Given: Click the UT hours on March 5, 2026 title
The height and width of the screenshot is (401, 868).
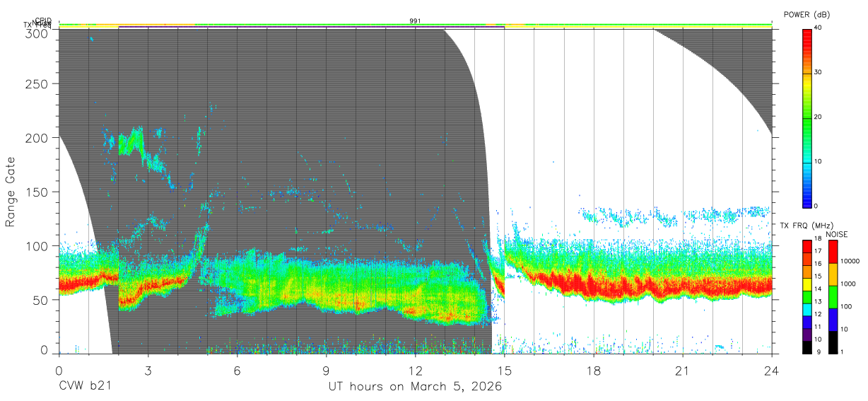Looking at the screenshot, I should point(415,387).
